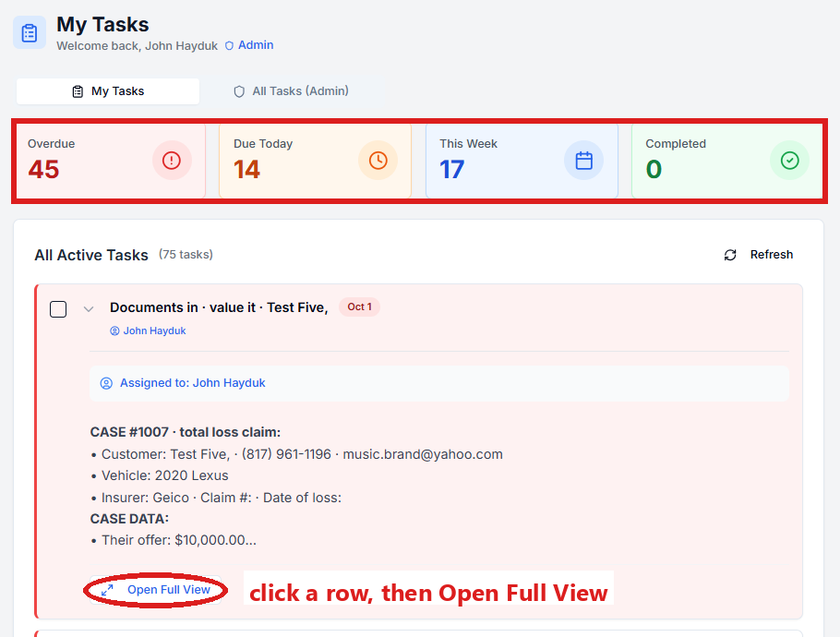This screenshot has width=840, height=637.
Task: Click the Oct 1 due date badge
Action: [x=359, y=307]
